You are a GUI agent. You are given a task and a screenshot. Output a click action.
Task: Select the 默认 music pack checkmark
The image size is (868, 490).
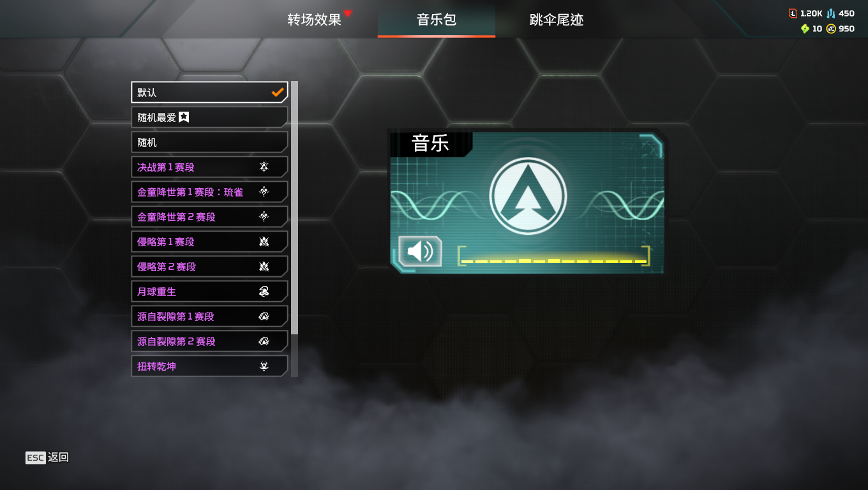(x=277, y=93)
